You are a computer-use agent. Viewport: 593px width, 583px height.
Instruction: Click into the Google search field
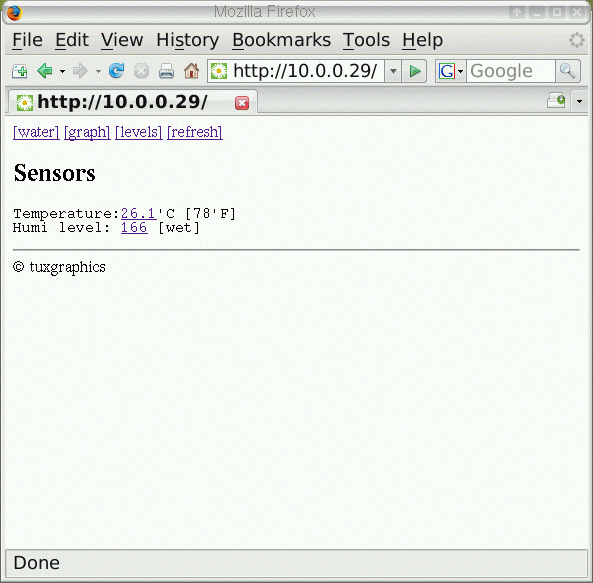511,71
